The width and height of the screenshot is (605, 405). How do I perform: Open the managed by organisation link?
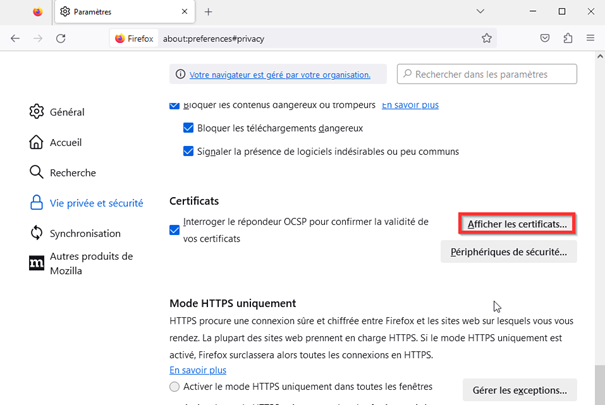[279, 75]
